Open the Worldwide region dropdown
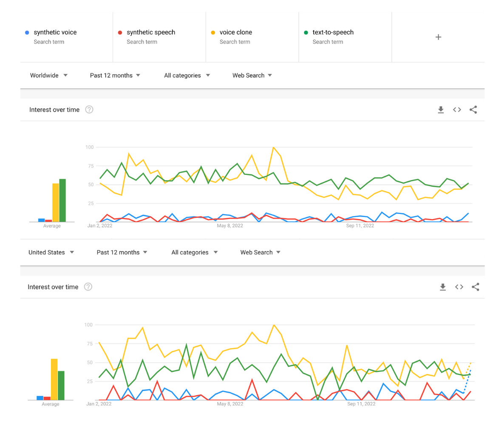Image resolution: width=504 pixels, height=425 pixels. pyautogui.click(x=49, y=76)
